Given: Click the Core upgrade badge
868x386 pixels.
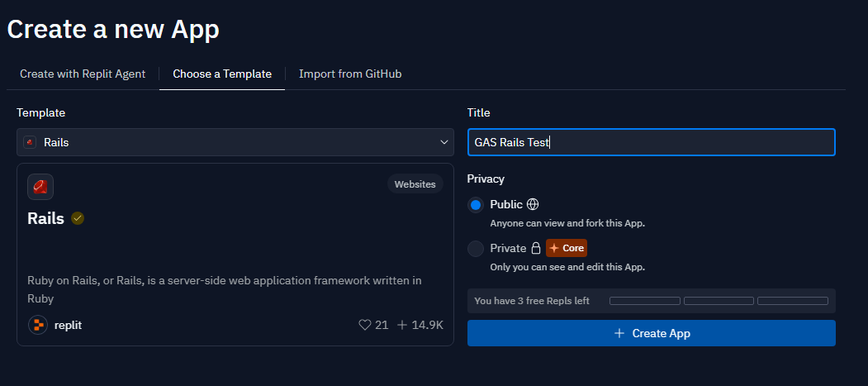Looking at the screenshot, I should [567, 248].
